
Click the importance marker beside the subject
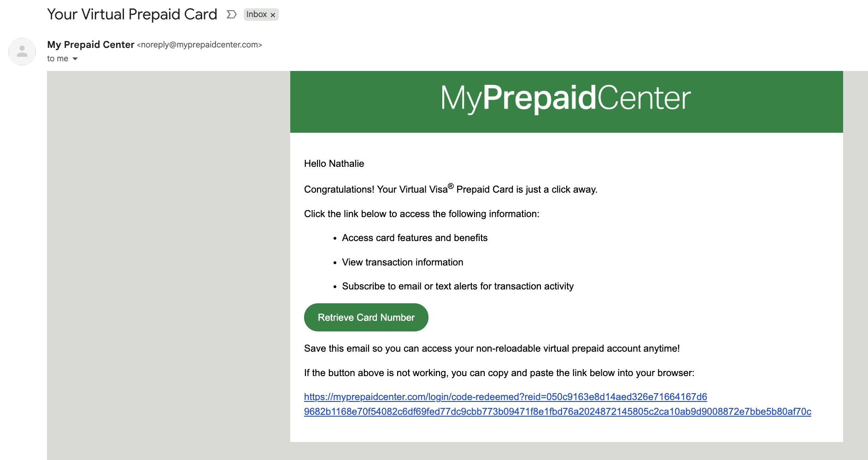click(x=231, y=15)
